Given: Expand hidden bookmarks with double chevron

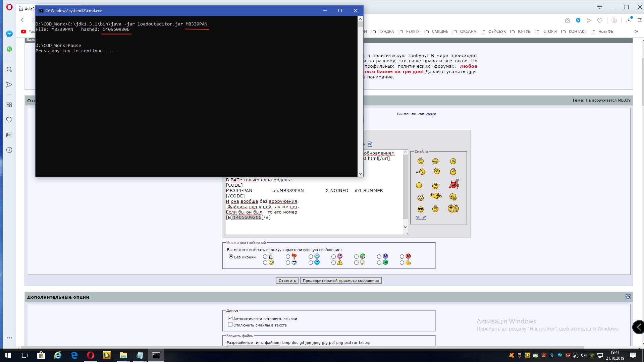Looking at the screenshot, I should 636,32.
